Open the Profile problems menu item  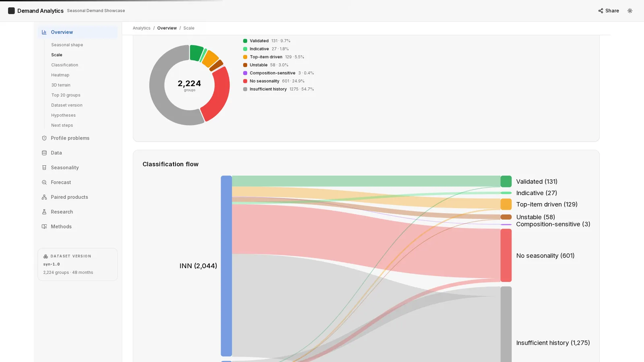point(78,138)
